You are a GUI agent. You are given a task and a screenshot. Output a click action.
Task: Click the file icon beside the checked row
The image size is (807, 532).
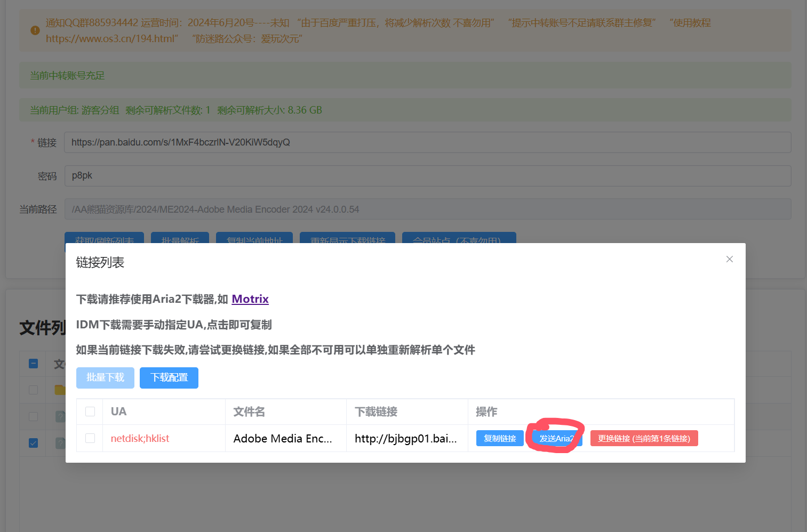point(60,443)
